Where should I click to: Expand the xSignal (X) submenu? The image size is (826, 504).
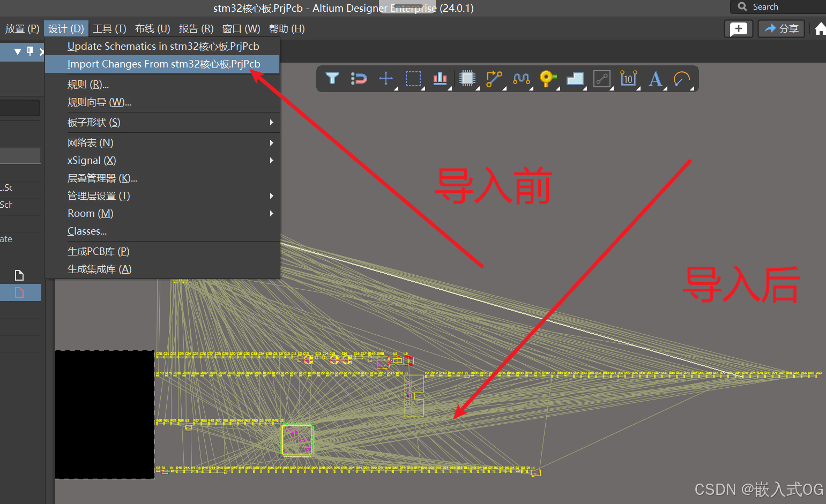pyautogui.click(x=162, y=160)
